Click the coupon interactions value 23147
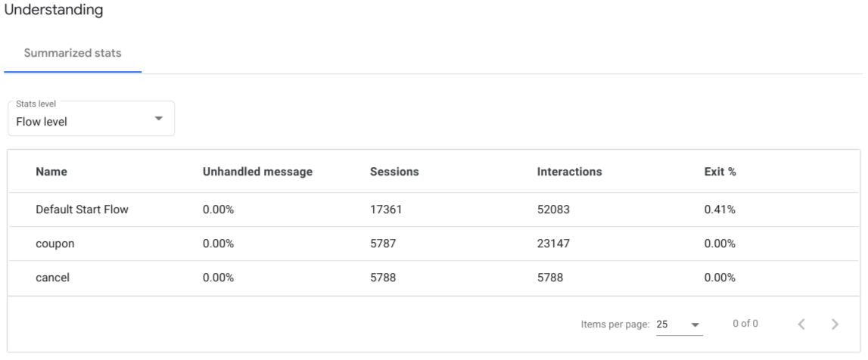 (x=553, y=244)
